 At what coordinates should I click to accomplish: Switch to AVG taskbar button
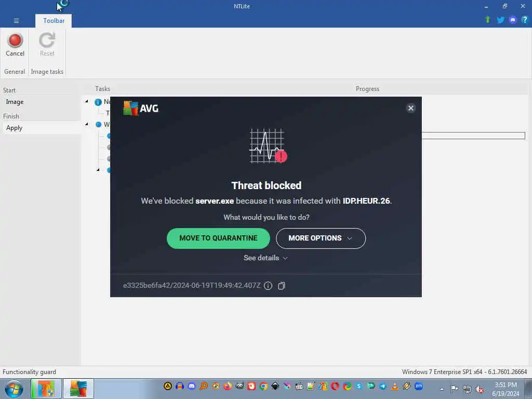tap(78, 389)
